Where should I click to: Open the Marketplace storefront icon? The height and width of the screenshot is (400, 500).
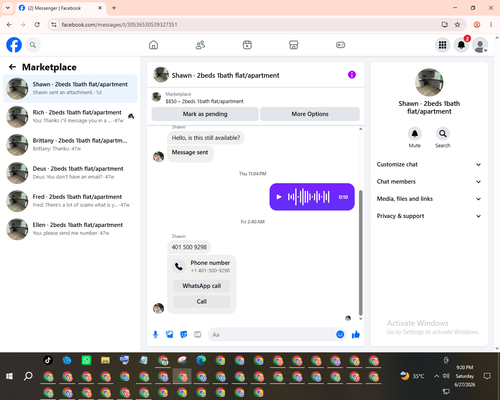294,45
